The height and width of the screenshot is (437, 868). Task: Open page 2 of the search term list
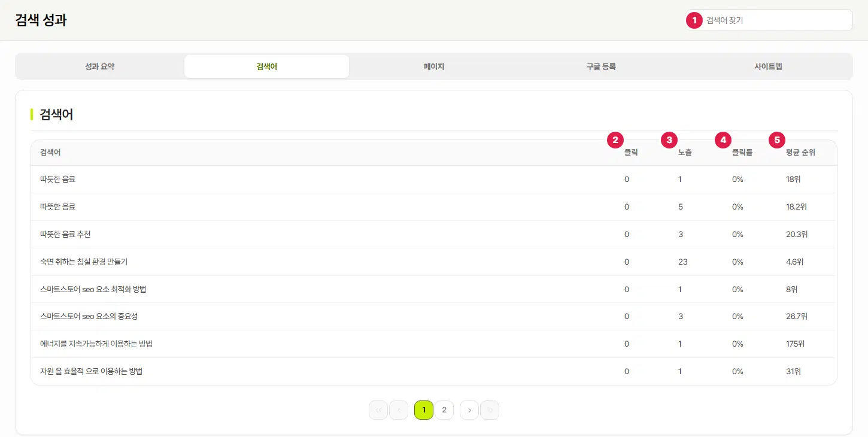click(x=444, y=410)
